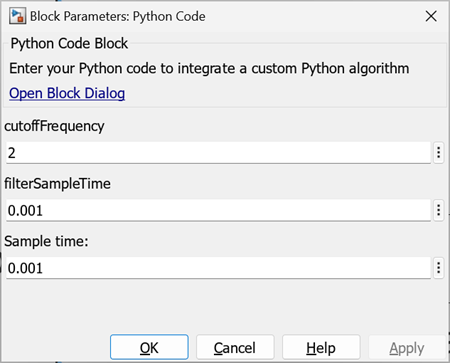451x363 pixels.
Task: Follow the Open Block Dialog link
Action: click(x=67, y=93)
